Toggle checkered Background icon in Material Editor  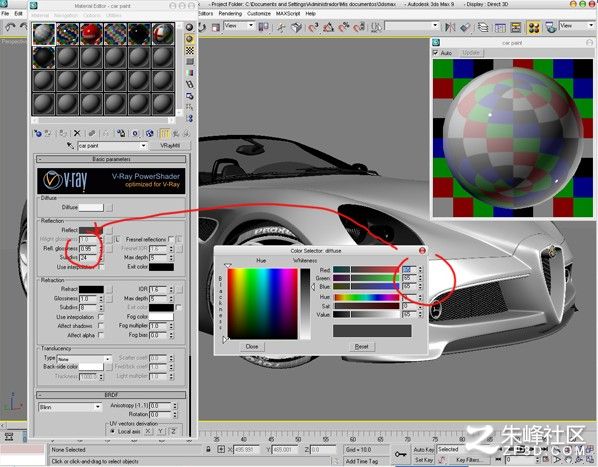[x=190, y=50]
